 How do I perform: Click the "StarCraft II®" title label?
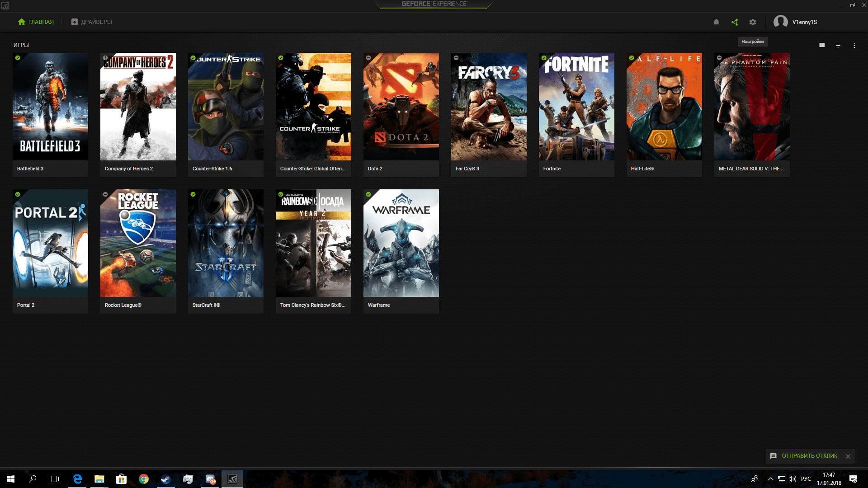(206, 305)
